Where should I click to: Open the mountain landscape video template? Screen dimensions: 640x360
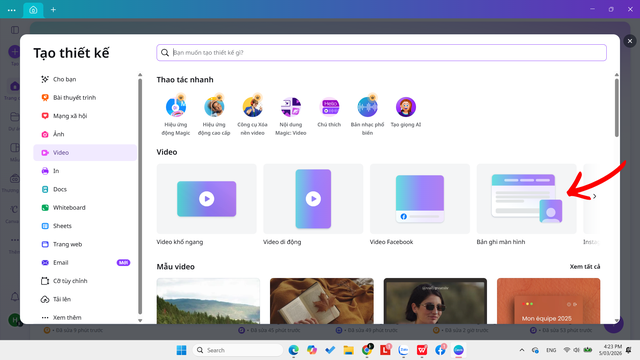(208, 301)
